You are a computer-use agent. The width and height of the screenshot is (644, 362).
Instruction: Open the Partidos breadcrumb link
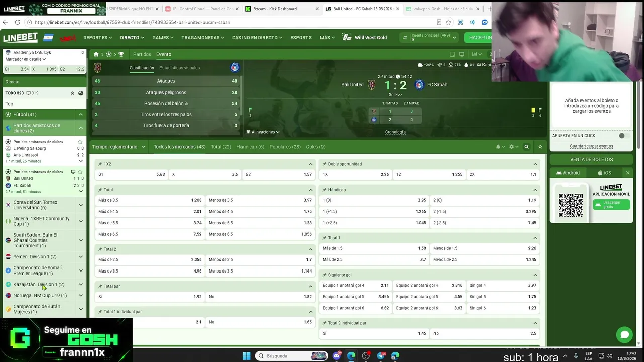click(x=142, y=54)
